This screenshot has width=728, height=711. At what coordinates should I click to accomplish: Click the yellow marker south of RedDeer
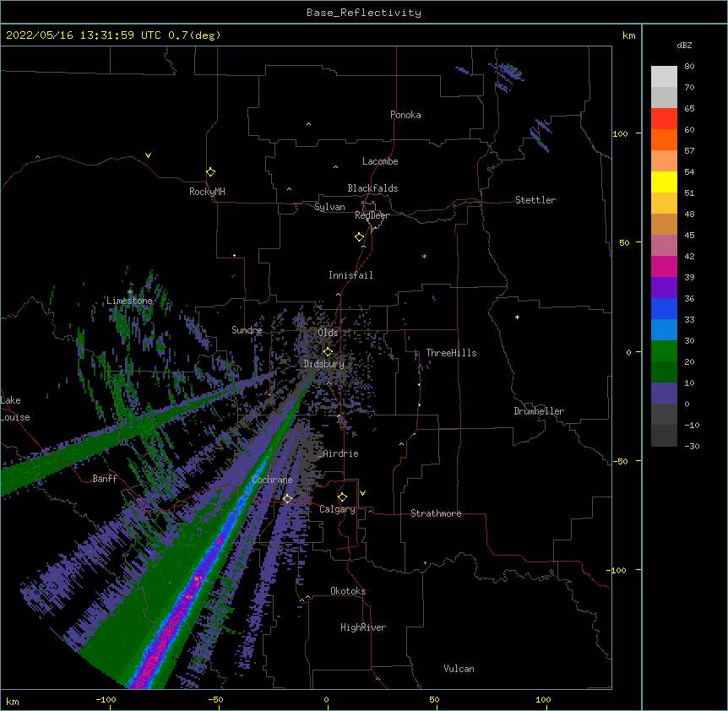(x=360, y=237)
